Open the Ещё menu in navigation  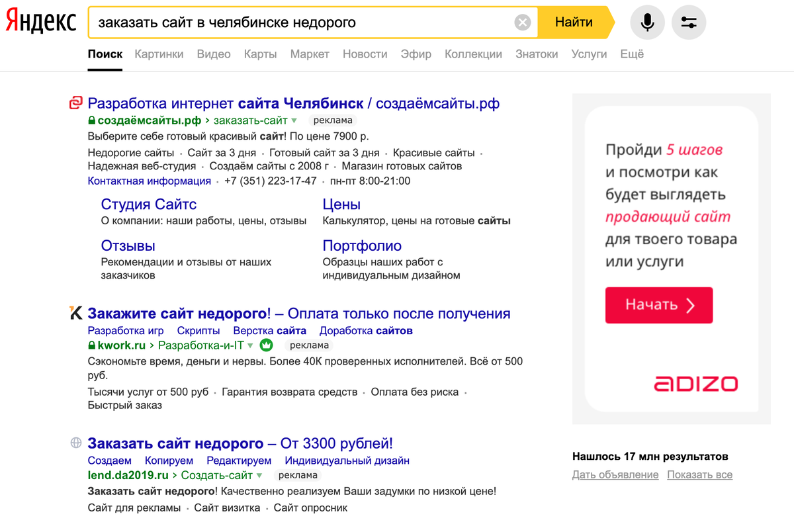tap(632, 54)
